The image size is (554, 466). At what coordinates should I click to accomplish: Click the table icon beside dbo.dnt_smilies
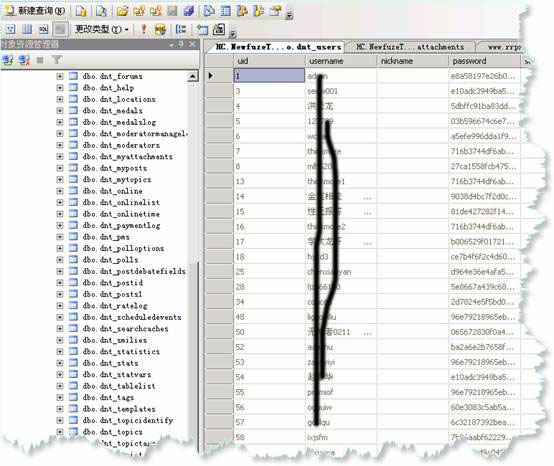coord(73,340)
